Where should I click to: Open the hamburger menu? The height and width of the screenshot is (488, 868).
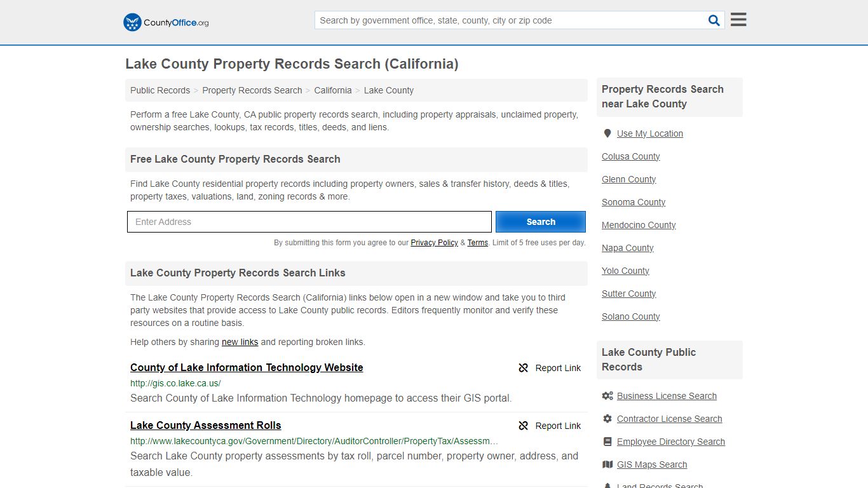point(738,20)
